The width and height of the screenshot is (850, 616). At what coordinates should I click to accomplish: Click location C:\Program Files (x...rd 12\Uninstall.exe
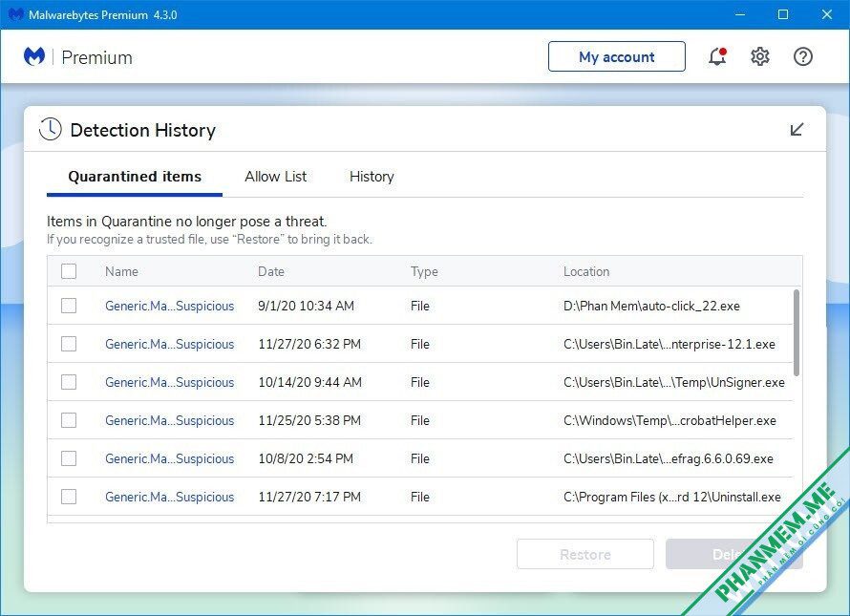point(672,498)
